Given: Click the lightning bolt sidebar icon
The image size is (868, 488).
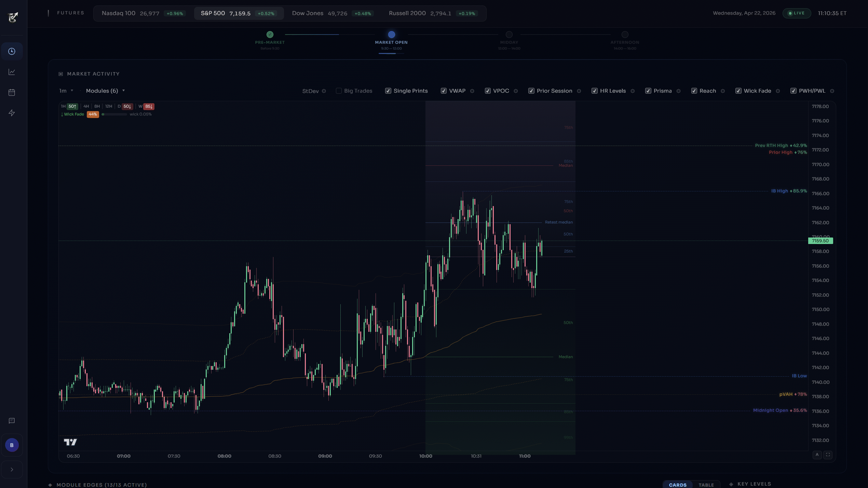Looking at the screenshot, I should 12,113.
